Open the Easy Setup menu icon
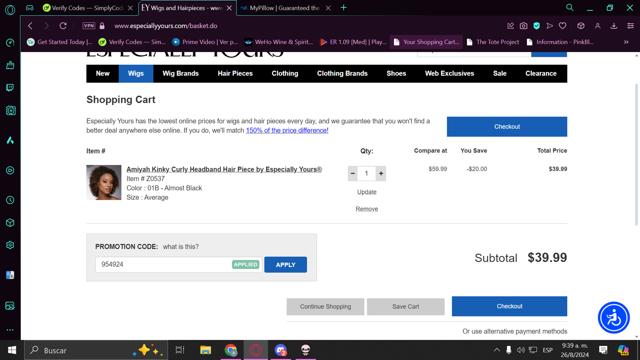The width and height of the screenshot is (640, 360). [x=631, y=26]
